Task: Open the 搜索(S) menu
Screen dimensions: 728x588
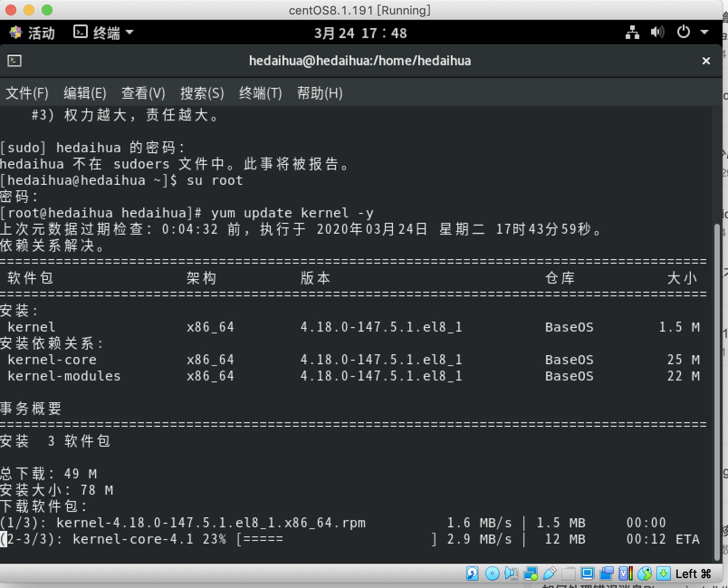Action: tap(202, 93)
